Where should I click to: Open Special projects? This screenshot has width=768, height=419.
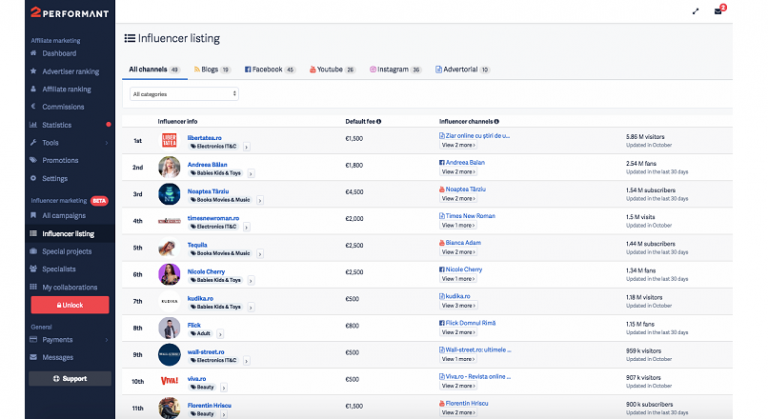pyautogui.click(x=67, y=251)
